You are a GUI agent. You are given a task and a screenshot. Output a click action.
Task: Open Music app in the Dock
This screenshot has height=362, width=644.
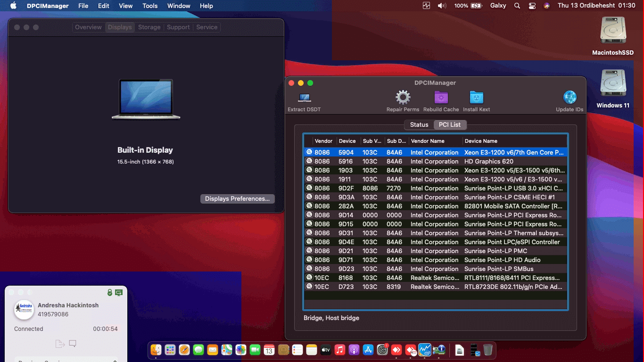click(x=340, y=350)
